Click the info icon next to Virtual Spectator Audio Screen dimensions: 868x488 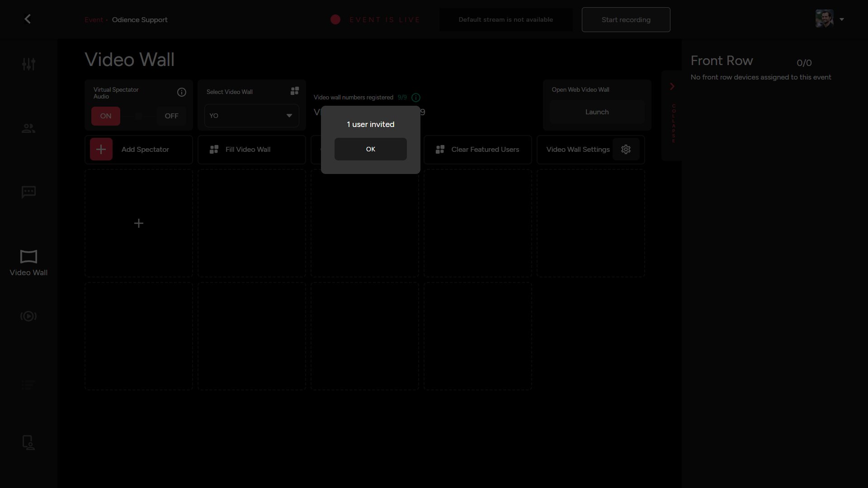coord(181,92)
